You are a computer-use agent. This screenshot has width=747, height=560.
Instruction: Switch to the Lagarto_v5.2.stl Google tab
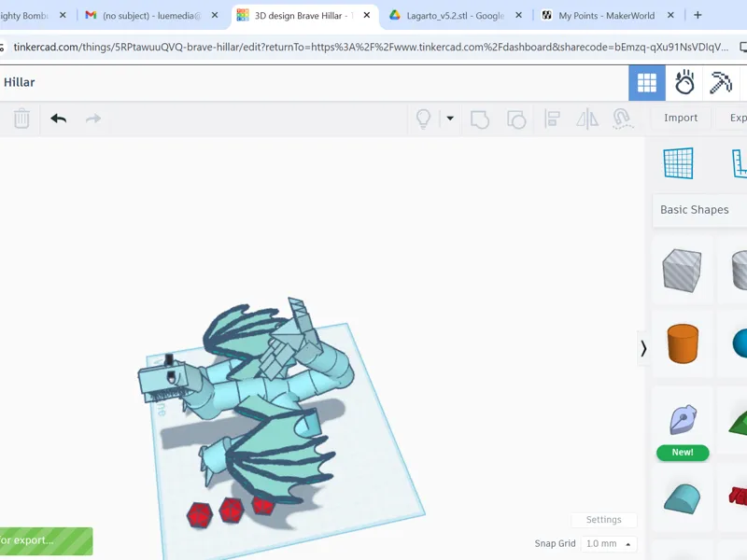(x=454, y=16)
